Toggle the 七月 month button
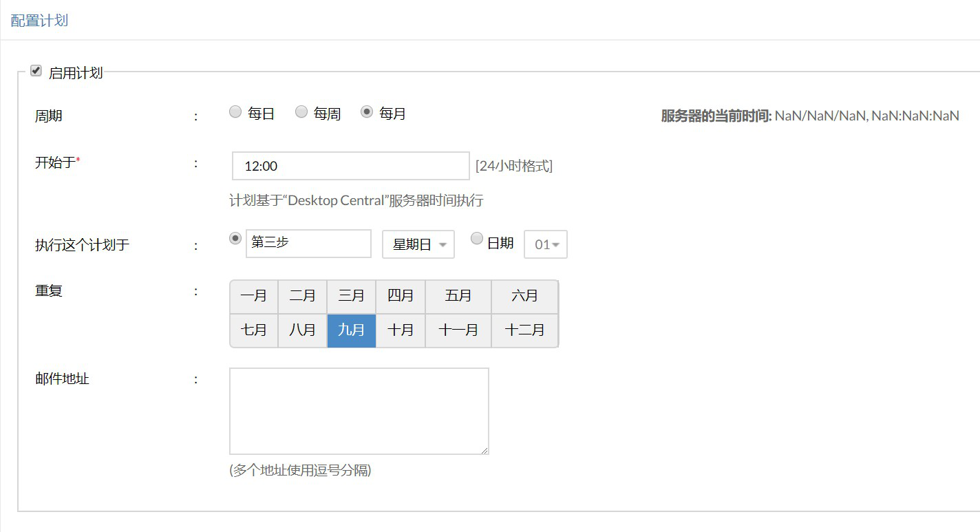Viewport: 980px width, 532px height. tap(254, 331)
